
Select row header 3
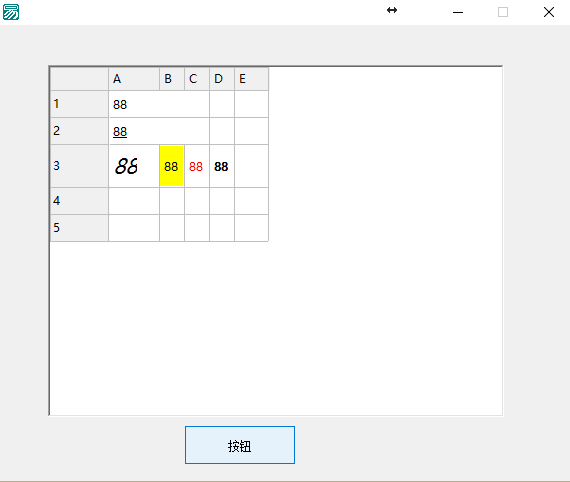(79, 166)
